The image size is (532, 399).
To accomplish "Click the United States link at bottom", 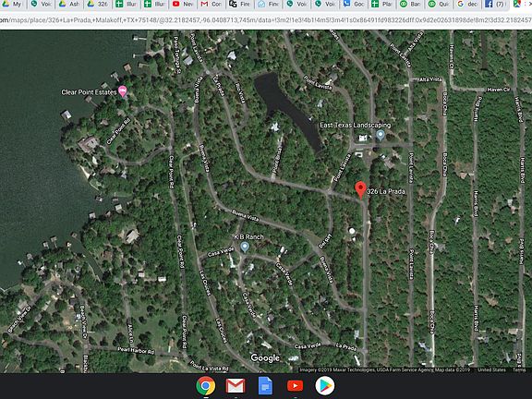I will pos(491,369).
